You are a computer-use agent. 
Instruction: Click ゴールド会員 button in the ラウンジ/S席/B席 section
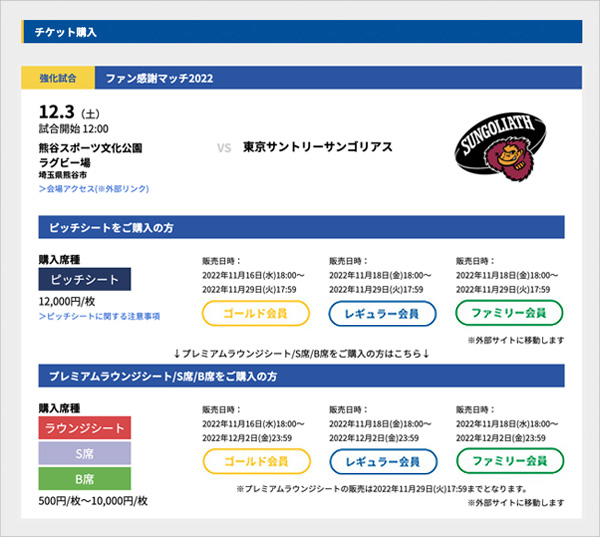(x=256, y=461)
